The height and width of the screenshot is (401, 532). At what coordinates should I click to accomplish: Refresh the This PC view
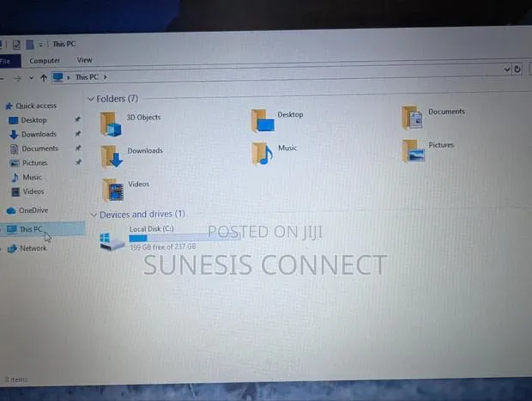(x=517, y=70)
